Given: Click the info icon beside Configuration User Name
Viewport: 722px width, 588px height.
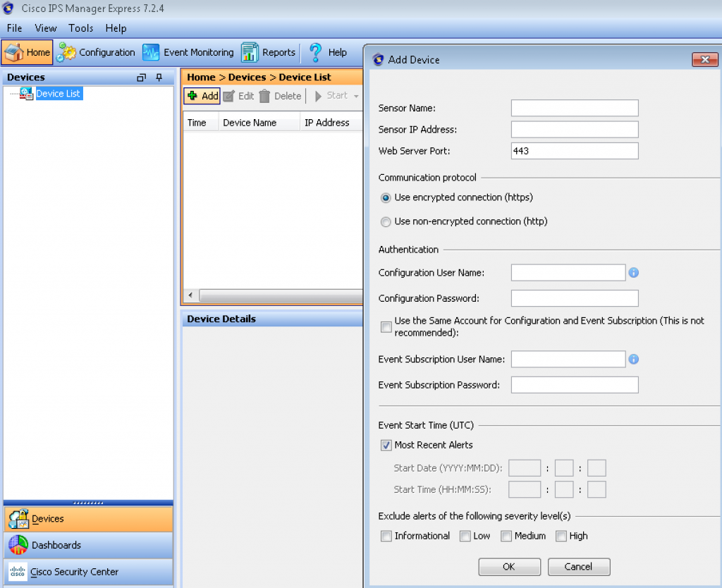Looking at the screenshot, I should coord(634,273).
